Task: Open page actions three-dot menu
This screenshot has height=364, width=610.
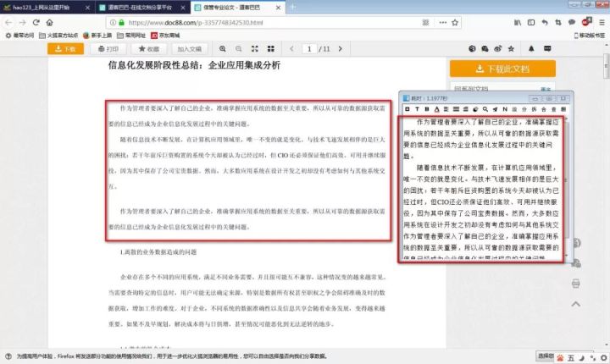Action: click(443, 23)
